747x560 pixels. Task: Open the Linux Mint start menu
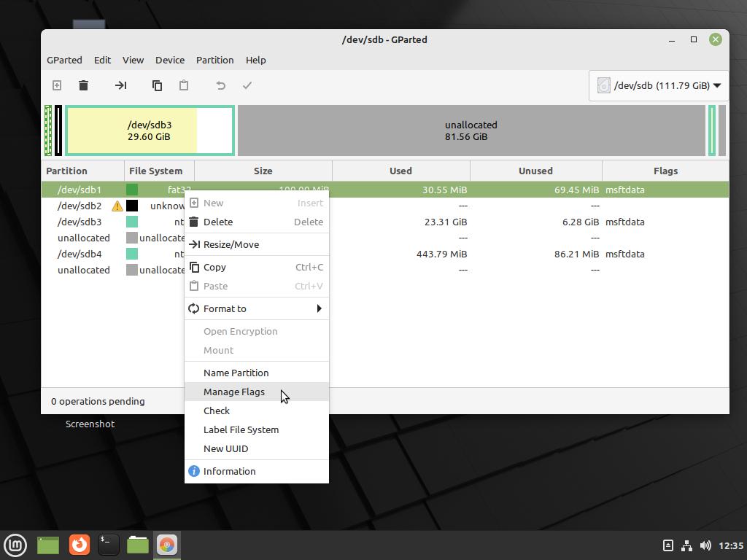point(15,545)
